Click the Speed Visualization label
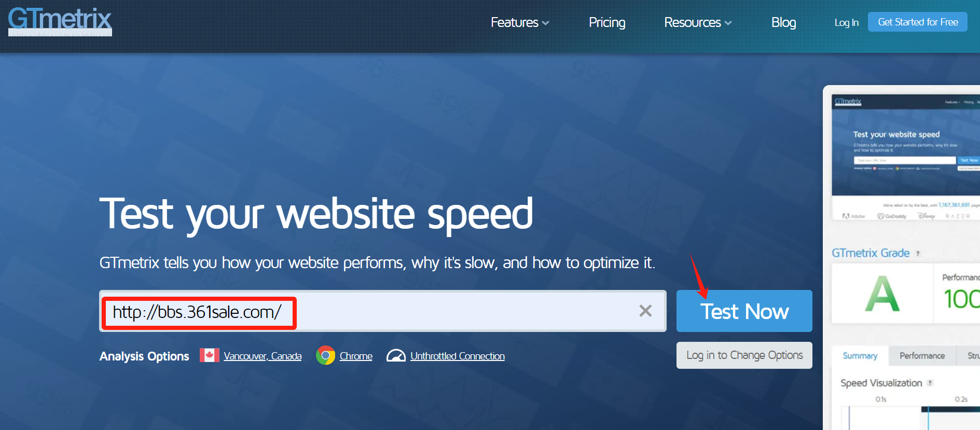The width and height of the screenshot is (980, 430). click(881, 383)
